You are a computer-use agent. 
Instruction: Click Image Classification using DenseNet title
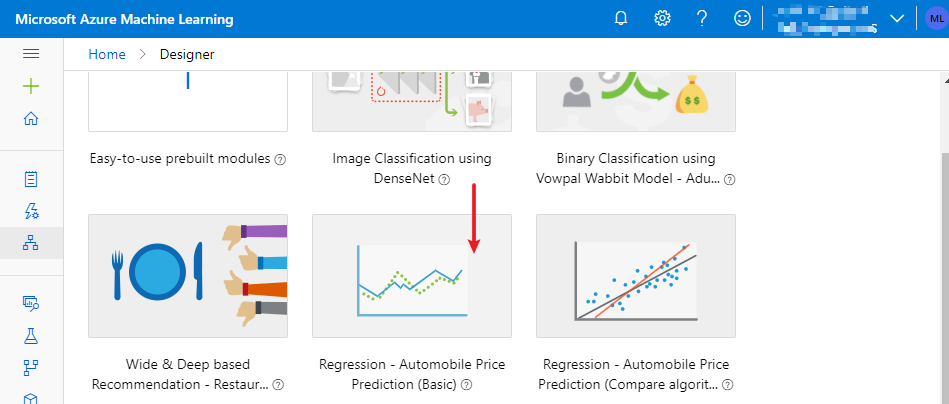pos(412,169)
